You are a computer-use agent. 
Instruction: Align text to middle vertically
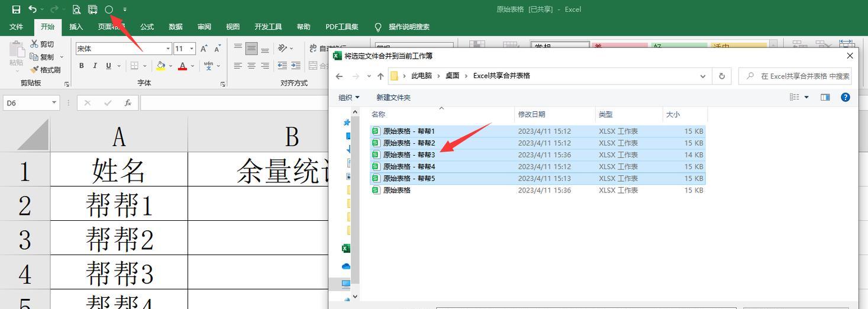click(251, 49)
